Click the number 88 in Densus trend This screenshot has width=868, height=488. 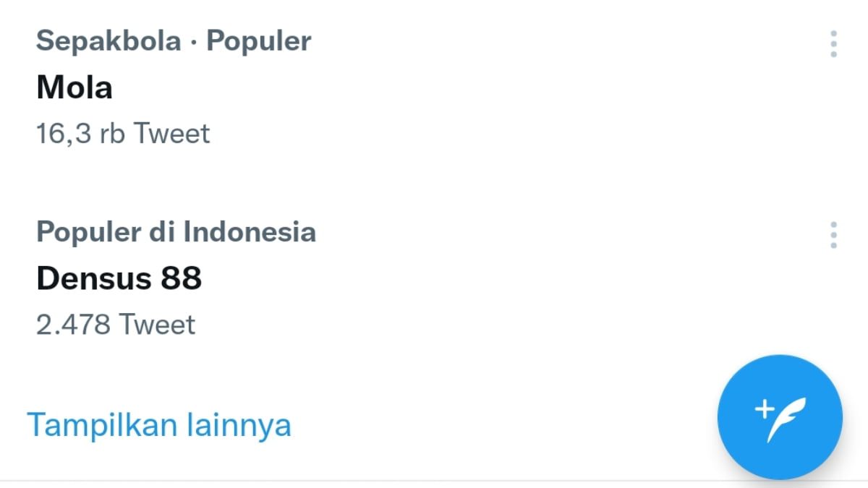coord(181,279)
